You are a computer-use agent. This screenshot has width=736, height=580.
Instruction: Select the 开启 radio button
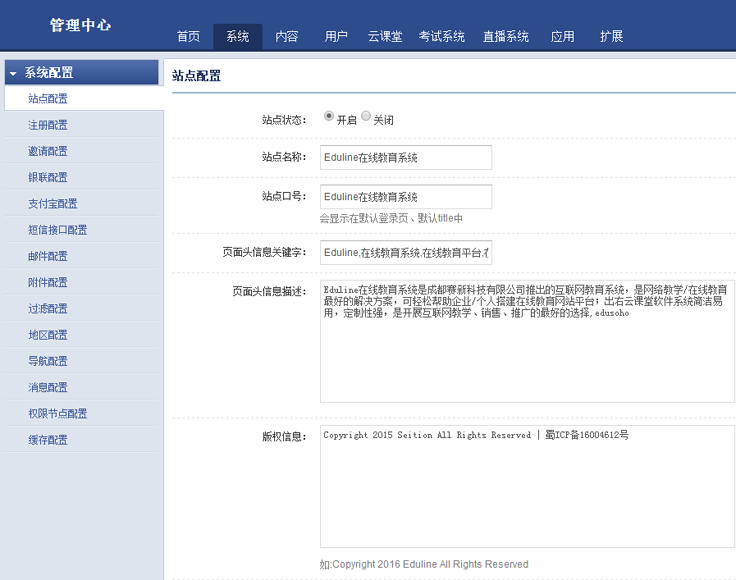click(x=329, y=116)
